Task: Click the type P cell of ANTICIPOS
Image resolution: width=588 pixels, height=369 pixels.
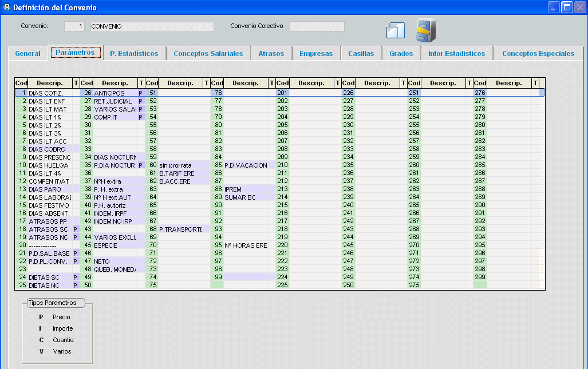Action: click(x=141, y=93)
